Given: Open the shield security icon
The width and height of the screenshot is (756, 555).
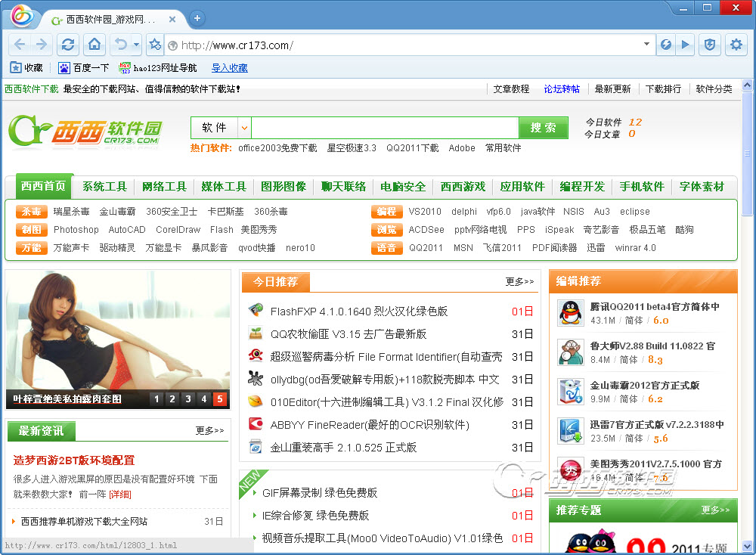Looking at the screenshot, I should coord(709,45).
